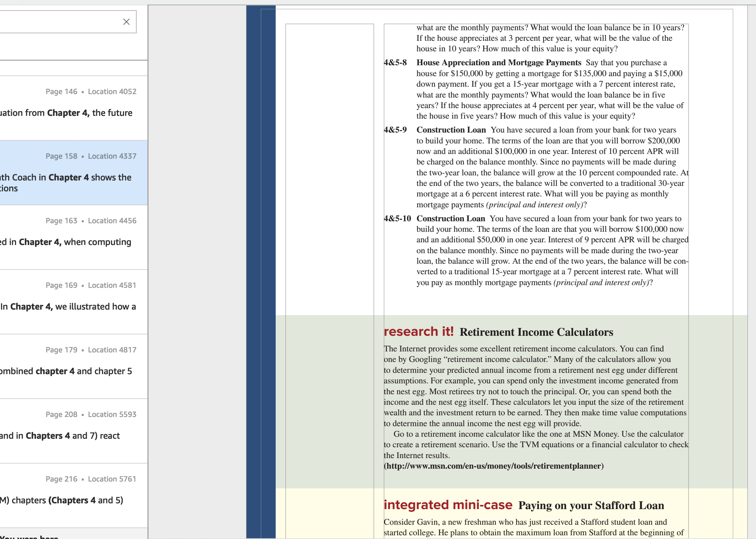Click 'Retirement Income Calculators' heading
Screen dimensions: 756x539
pyautogui.click(x=536, y=332)
